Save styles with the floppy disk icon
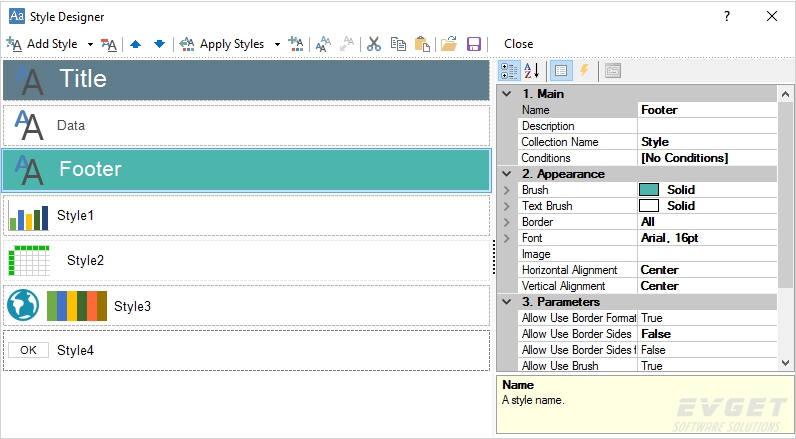The height and width of the screenshot is (439, 796). (x=474, y=44)
